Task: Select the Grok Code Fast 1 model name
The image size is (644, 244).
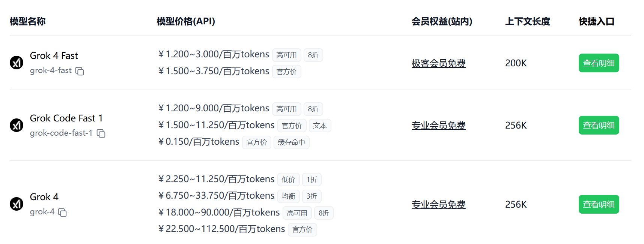Action: point(66,118)
